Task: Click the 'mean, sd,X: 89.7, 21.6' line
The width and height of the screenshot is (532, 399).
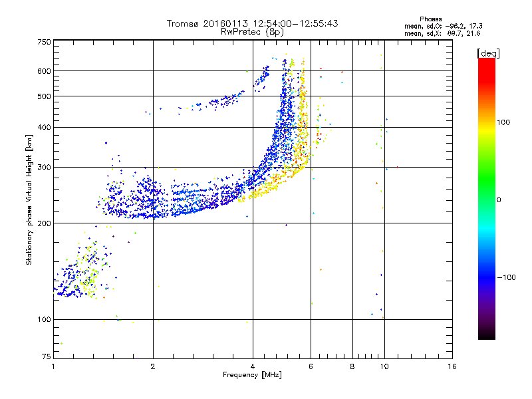Action: coord(442,33)
